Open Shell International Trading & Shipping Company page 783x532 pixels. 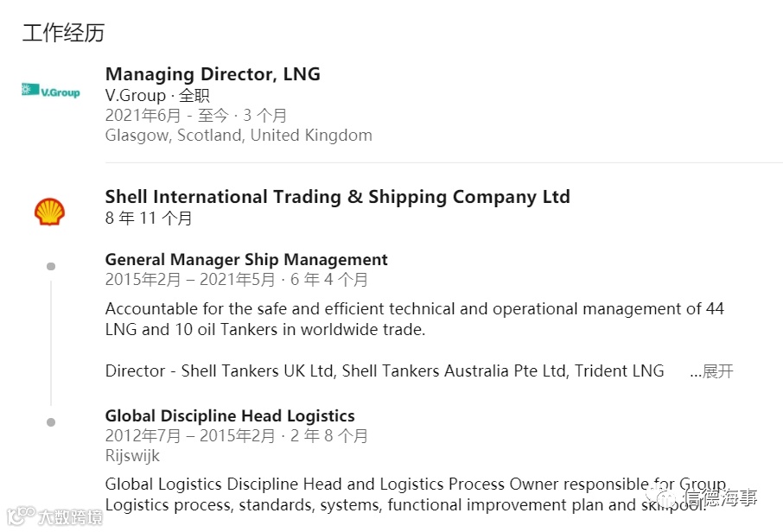point(337,197)
